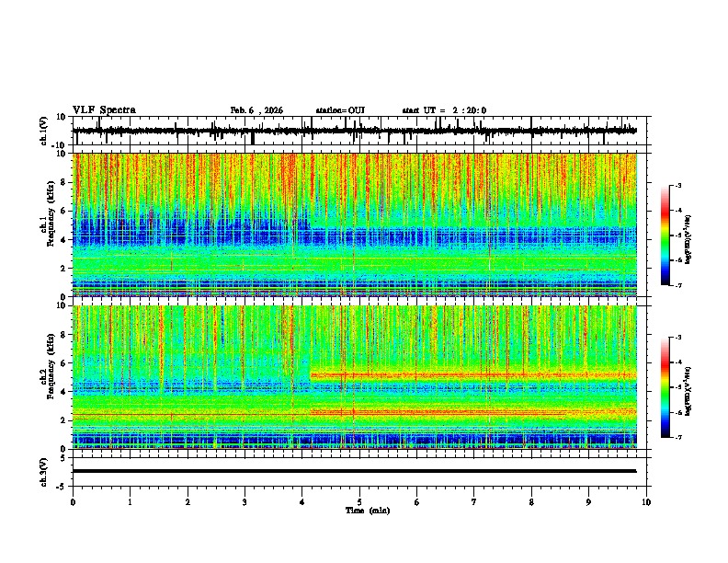Click the time-axis tick label "2"
The height and width of the screenshot is (563, 728).
point(188,502)
